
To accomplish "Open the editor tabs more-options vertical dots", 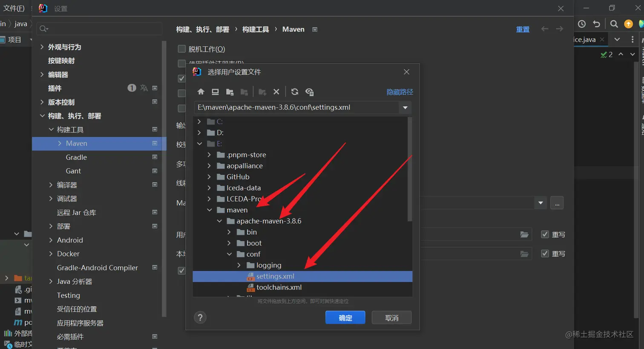I will tap(632, 39).
